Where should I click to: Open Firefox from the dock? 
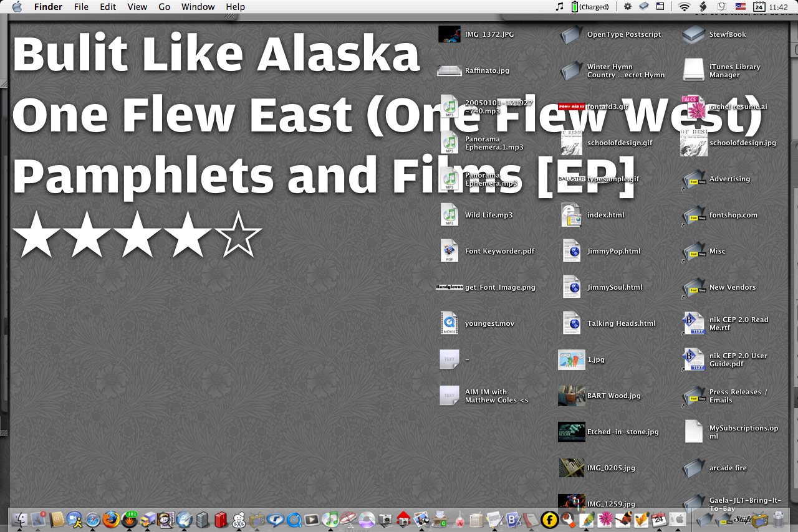pos(111,519)
